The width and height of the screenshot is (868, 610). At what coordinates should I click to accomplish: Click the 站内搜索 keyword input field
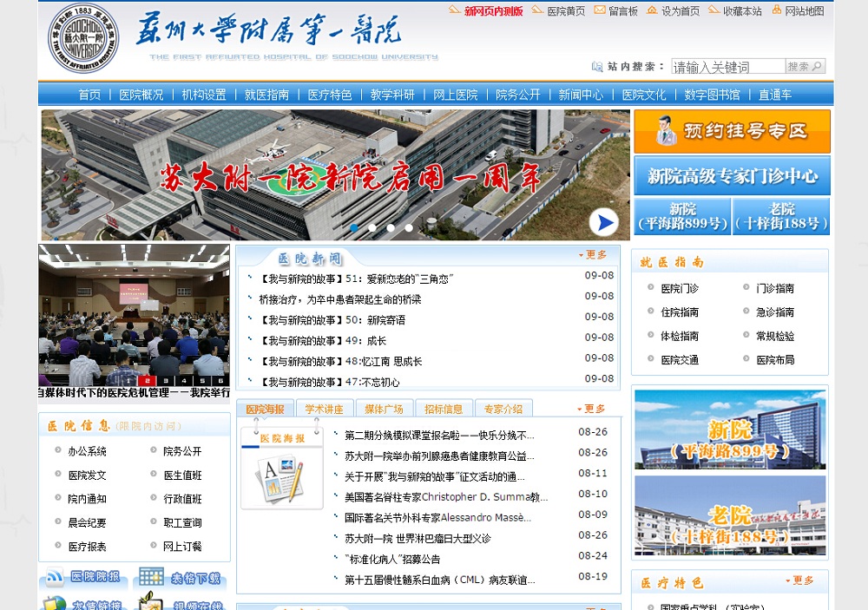tap(728, 67)
